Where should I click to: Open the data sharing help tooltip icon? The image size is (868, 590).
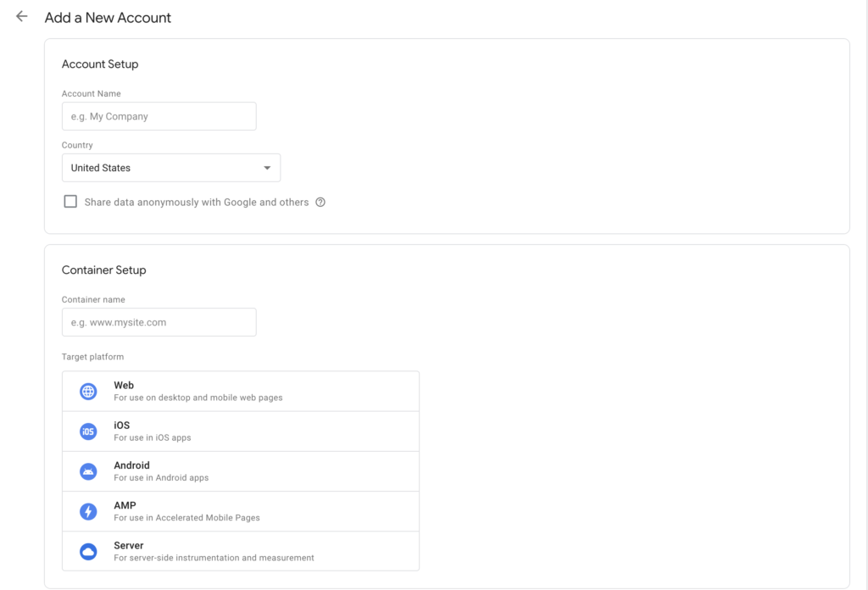click(x=320, y=202)
